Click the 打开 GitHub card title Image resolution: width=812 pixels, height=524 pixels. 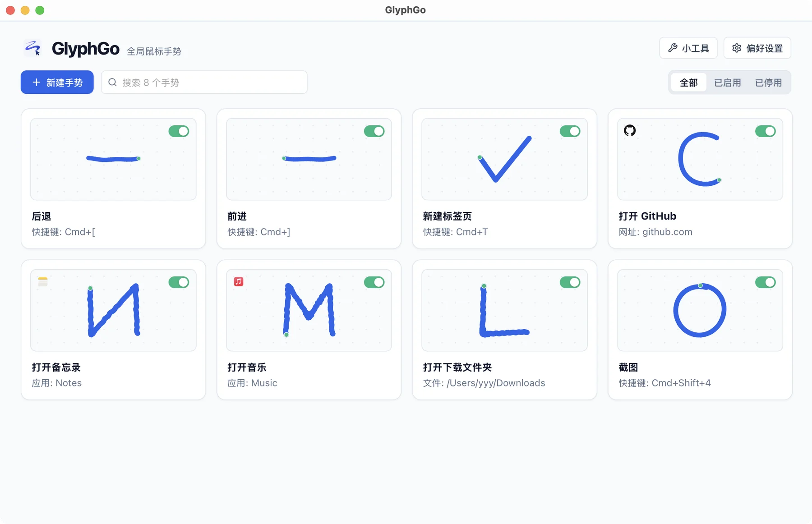point(647,216)
